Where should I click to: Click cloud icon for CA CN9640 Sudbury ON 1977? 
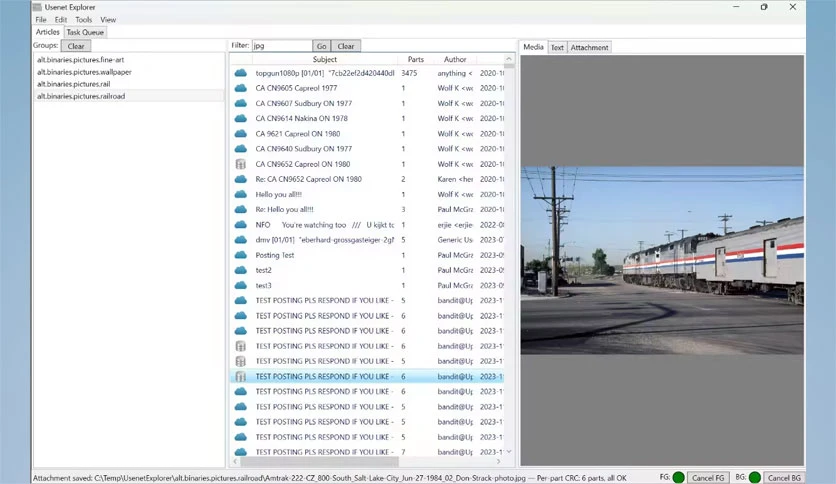pyautogui.click(x=241, y=149)
